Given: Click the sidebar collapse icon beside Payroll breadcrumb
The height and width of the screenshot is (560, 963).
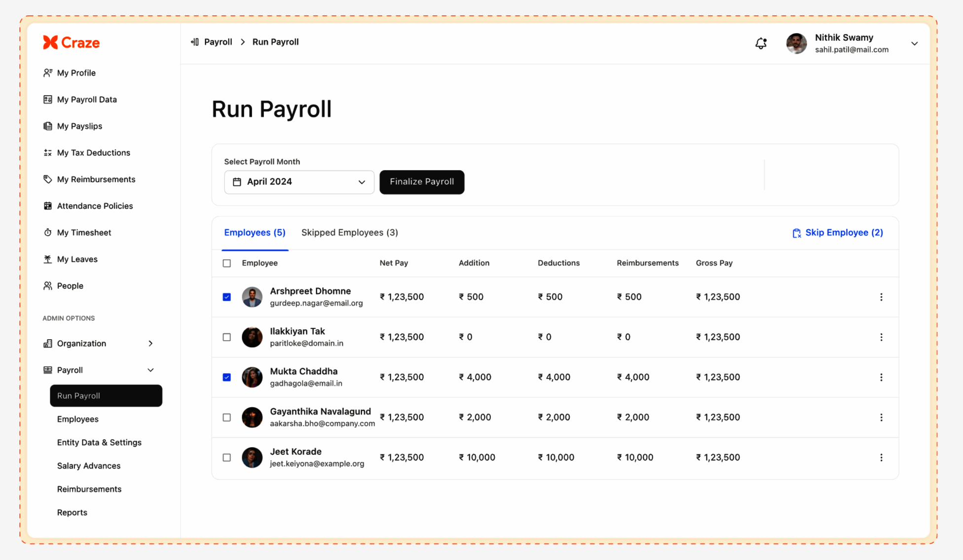Looking at the screenshot, I should tap(195, 42).
